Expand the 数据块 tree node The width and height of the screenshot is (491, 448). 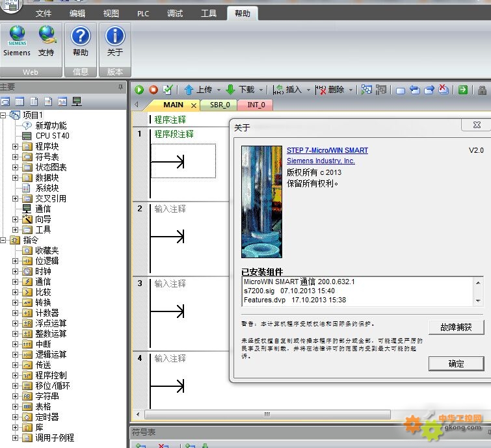tap(15, 178)
